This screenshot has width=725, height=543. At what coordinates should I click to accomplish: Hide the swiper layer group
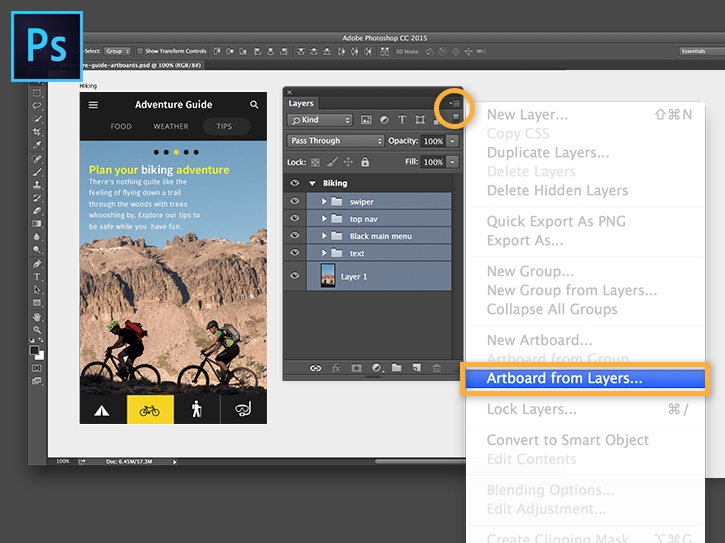295,202
